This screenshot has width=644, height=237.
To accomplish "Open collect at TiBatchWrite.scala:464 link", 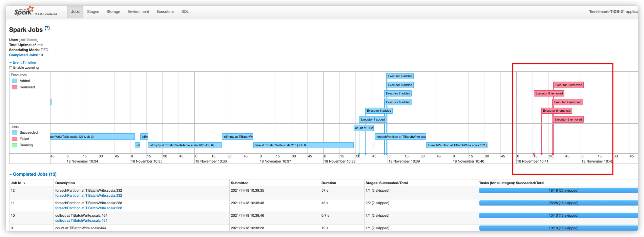I will 81,221.
